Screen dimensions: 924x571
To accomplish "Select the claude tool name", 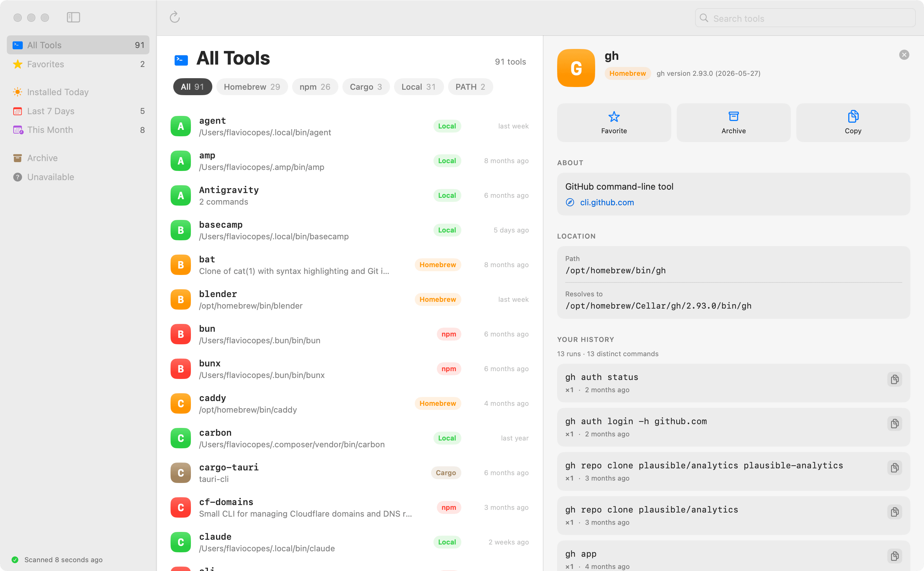I will [215, 537].
